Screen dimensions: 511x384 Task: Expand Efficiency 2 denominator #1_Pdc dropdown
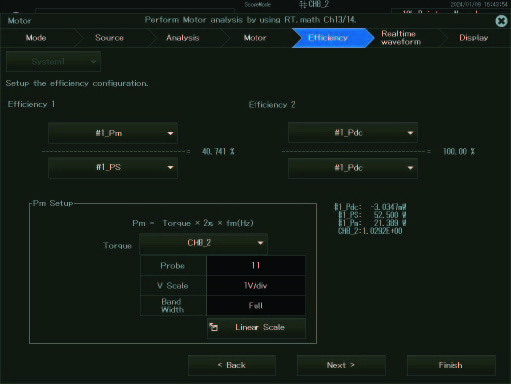pyautogui.click(x=353, y=168)
